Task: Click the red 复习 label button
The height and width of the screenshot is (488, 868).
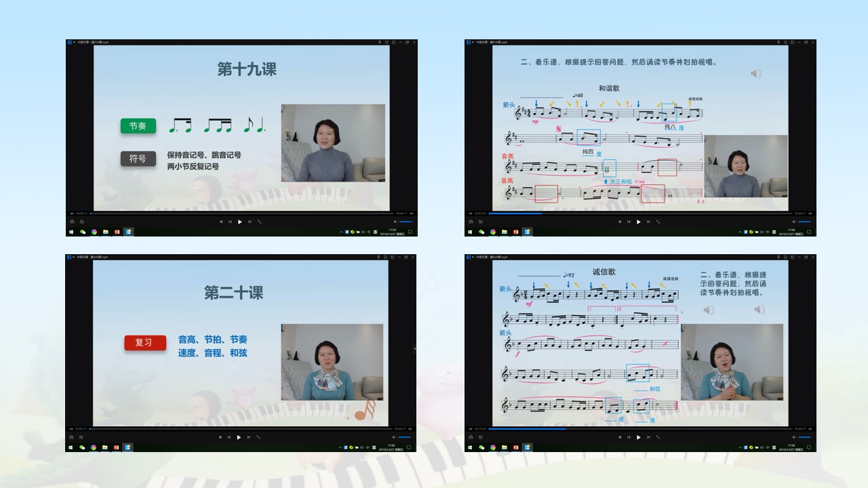Action: click(x=144, y=343)
